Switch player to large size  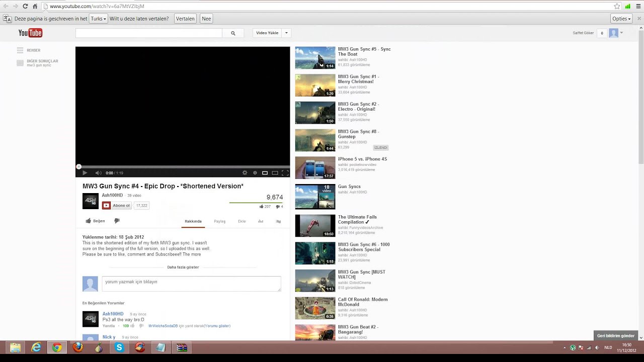pyautogui.click(x=275, y=173)
